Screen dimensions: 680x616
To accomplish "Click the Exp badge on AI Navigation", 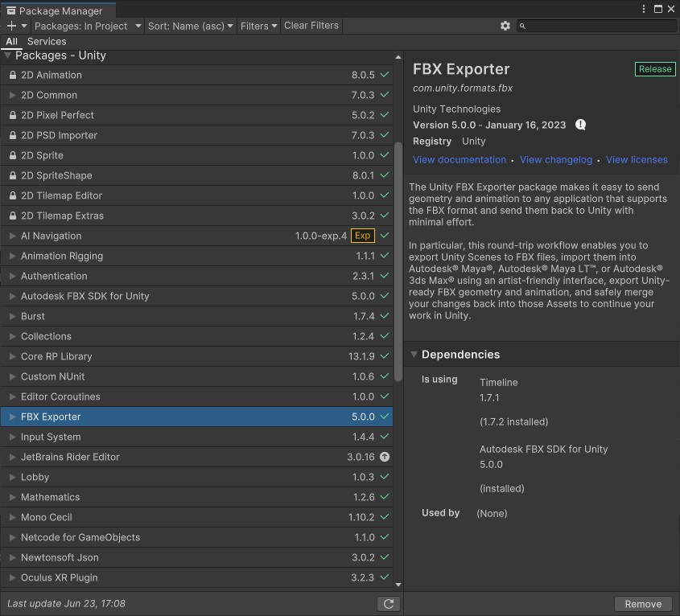I will [363, 236].
